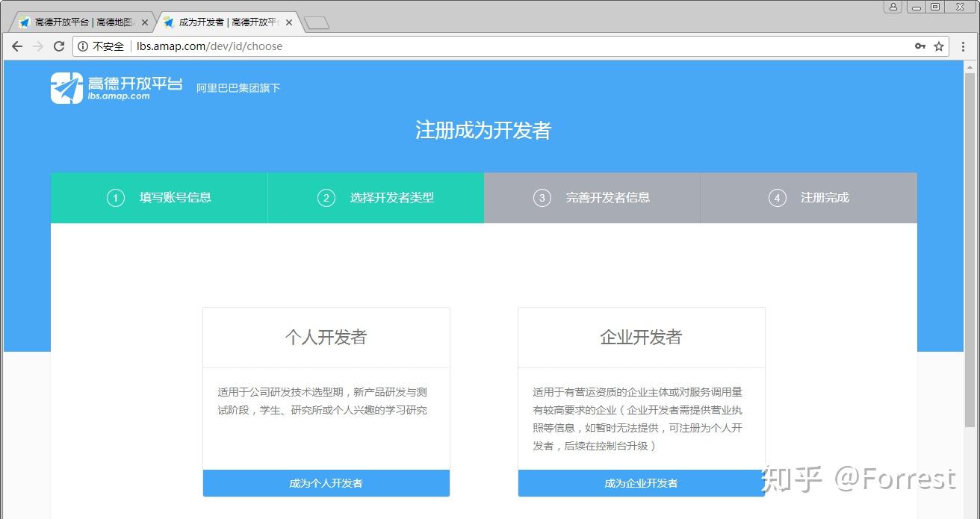The height and width of the screenshot is (519, 980).
Task: Click step 4 注册完成
Action: [809, 198]
